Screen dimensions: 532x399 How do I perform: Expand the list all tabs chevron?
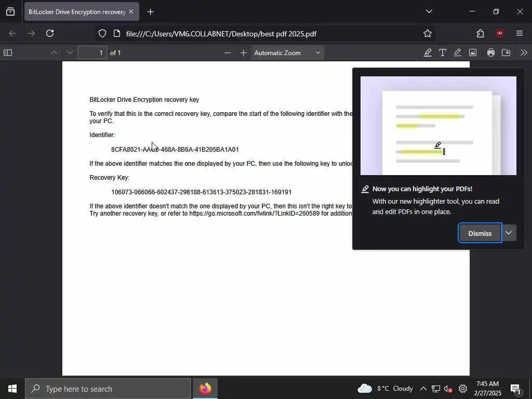(429, 11)
